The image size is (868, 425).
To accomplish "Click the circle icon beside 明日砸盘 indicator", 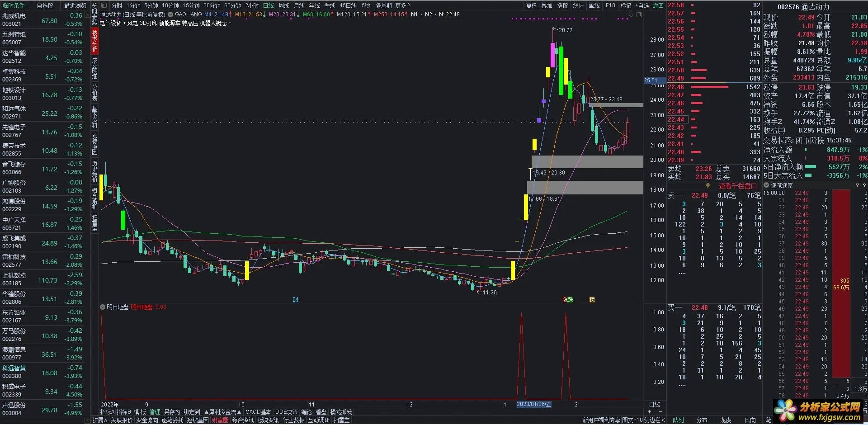I will click(103, 307).
